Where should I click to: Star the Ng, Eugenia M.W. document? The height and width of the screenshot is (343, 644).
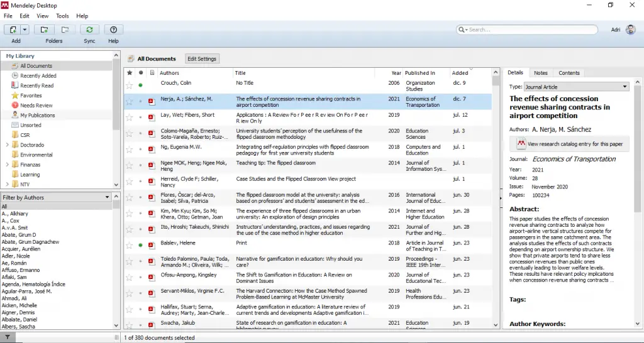coord(130,150)
